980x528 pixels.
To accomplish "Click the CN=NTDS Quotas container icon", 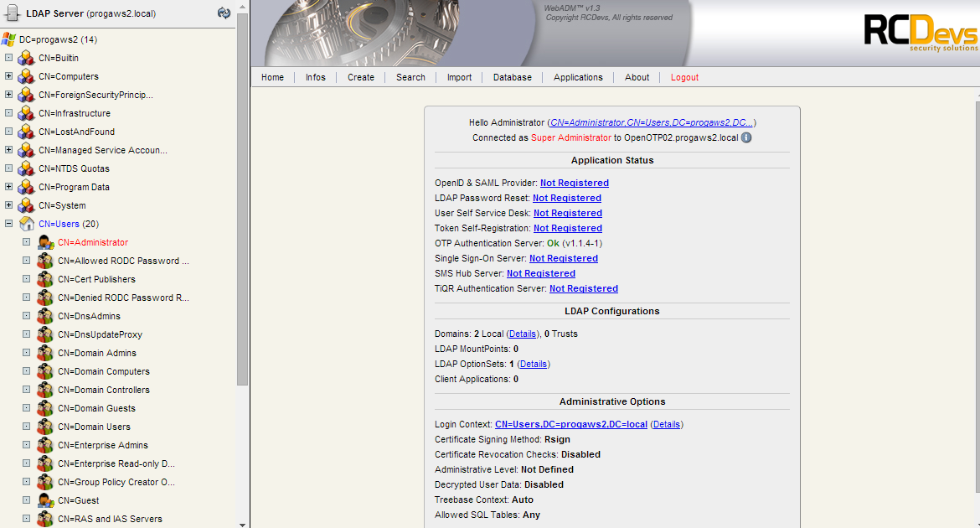I will pyautogui.click(x=26, y=169).
